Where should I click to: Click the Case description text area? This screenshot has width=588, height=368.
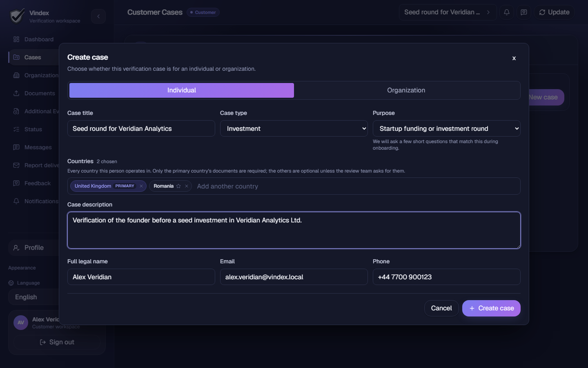pyautogui.click(x=294, y=230)
